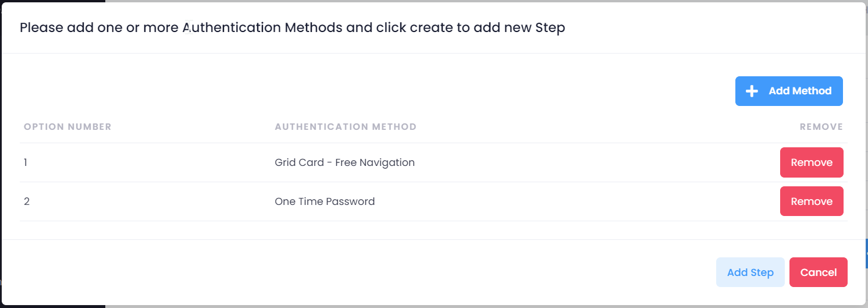
Task: Click the plus icon on Add Method
Action: pos(752,91)
